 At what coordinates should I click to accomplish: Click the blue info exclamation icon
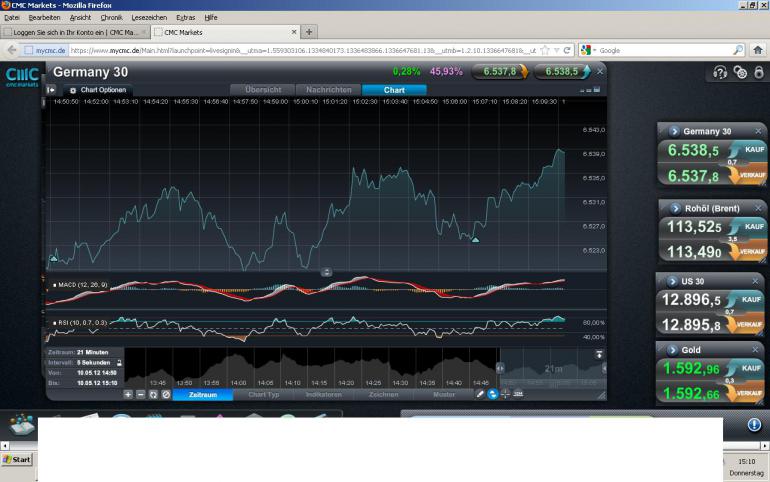754,425
